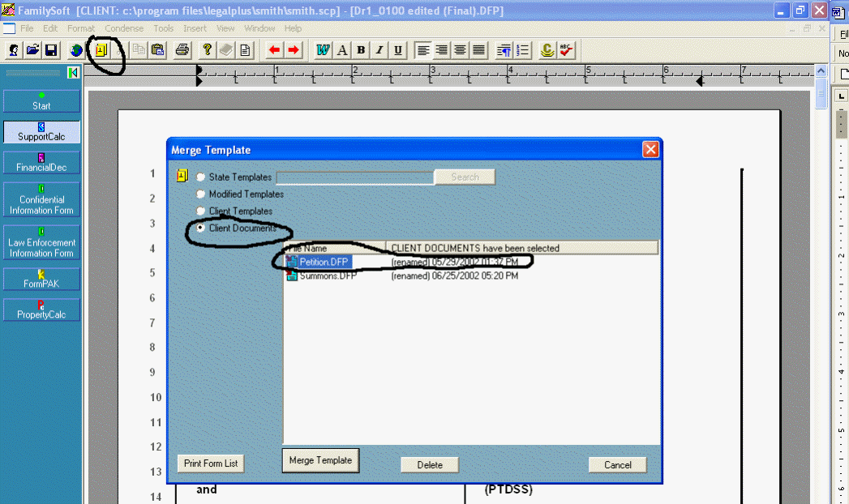Click the Word export W icon
Viewport: 849px width, 504px height.
pyautogui.click(x=322, y=49)
